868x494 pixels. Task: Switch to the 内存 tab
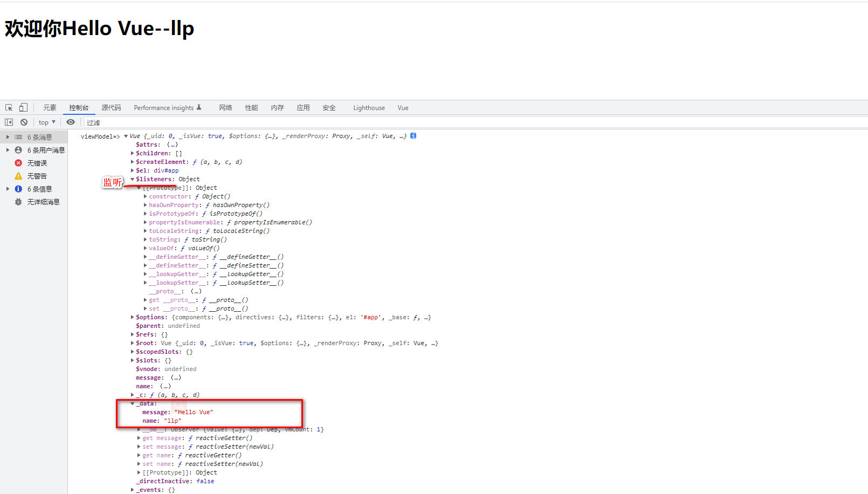(x=277, y=108)
